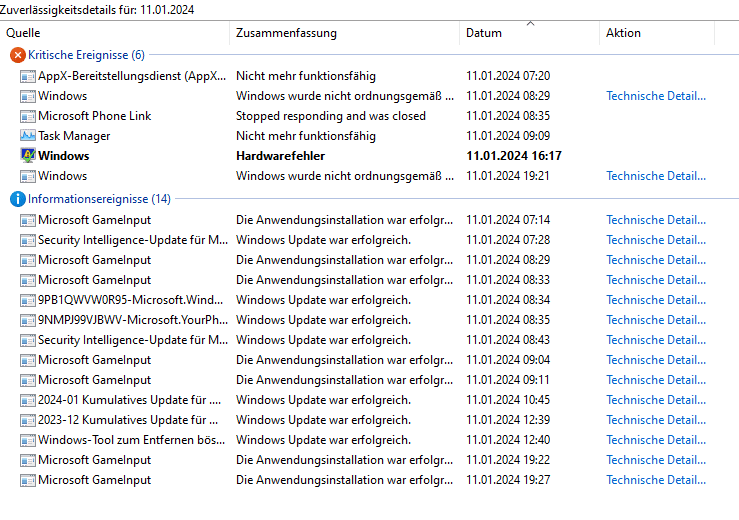Click the date 11.01.2024 09:09
The width and height of the screenshot is (739, 520).
[x=508, y=136]
